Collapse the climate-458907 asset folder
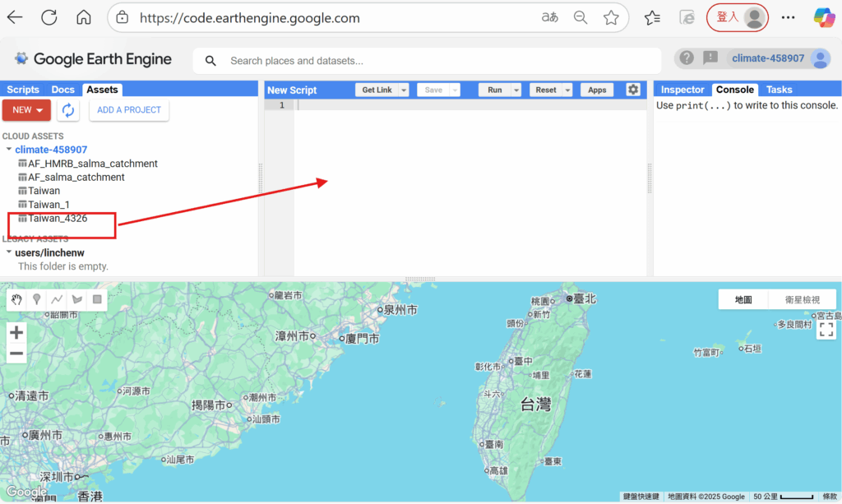The height and width of the screenshot is (504, 842). coord(8,149)
